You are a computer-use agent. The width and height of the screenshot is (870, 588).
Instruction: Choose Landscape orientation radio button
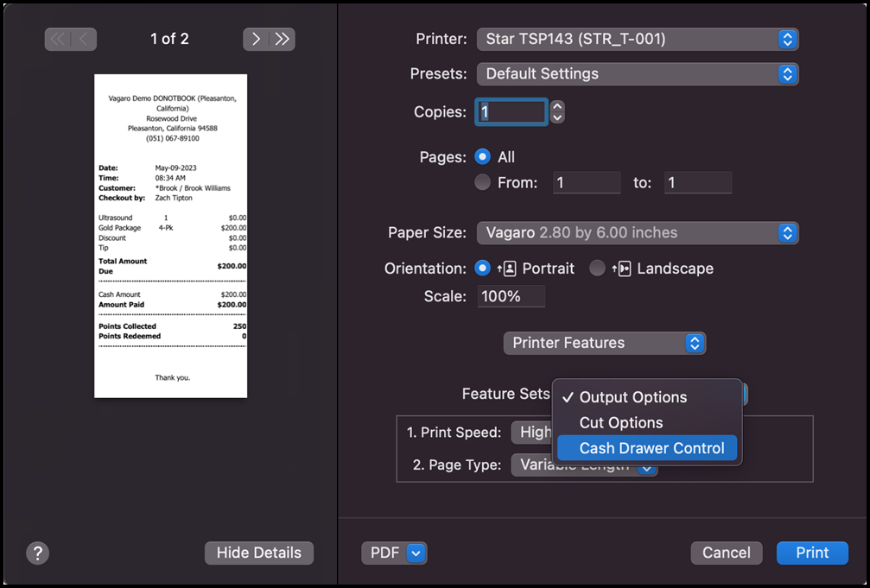click(597, 269)
